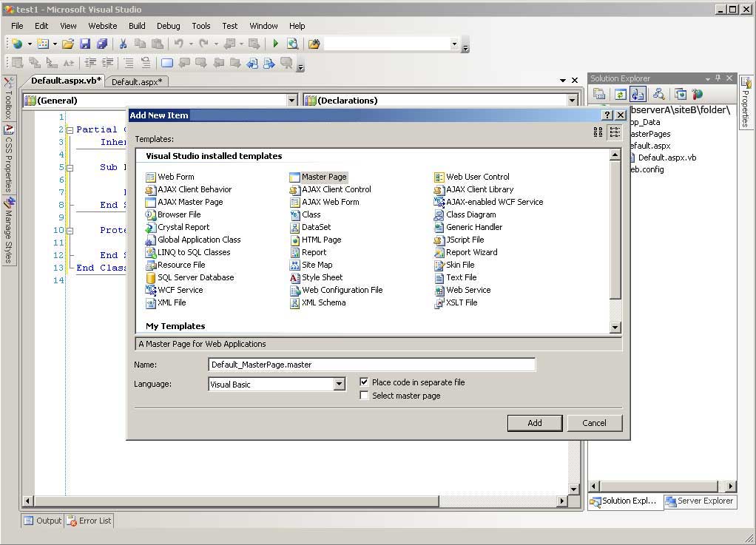Click the Name input field
Image resolution: width=756 pixels, height=545 pixels.
pyautogui.click(x=372, y=365)
